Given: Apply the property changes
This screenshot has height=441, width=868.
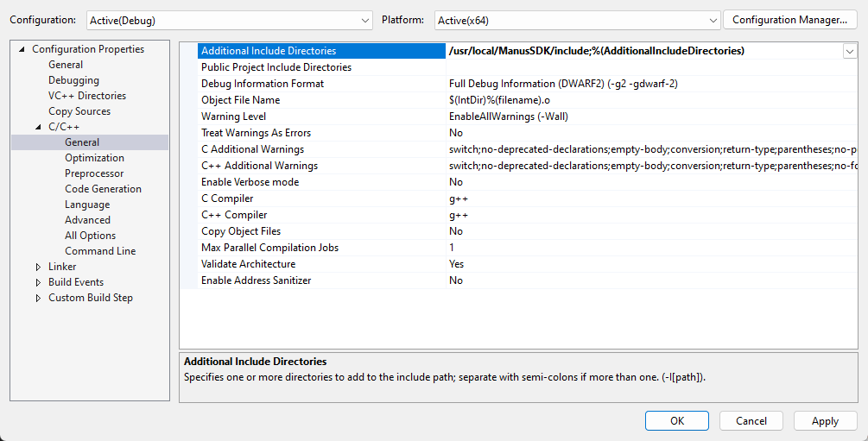Looking at the screenshot, I should tap(825, 420).
